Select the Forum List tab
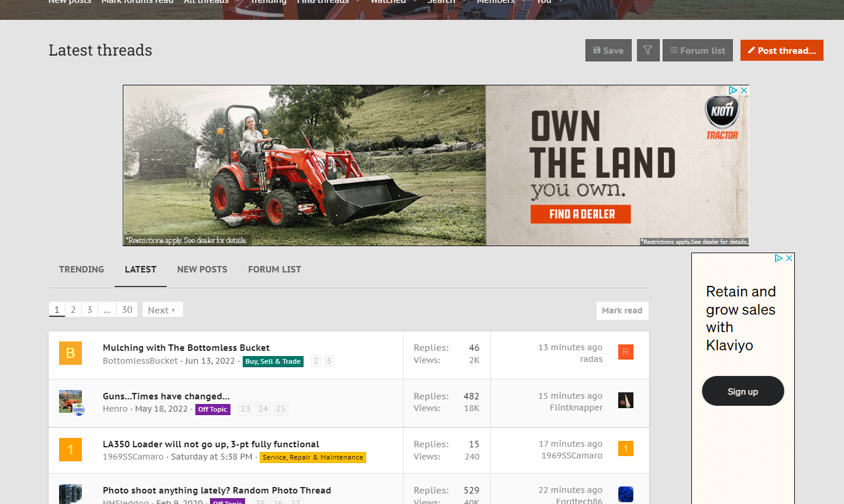This screenshot has width=844, height=504. 274,270
